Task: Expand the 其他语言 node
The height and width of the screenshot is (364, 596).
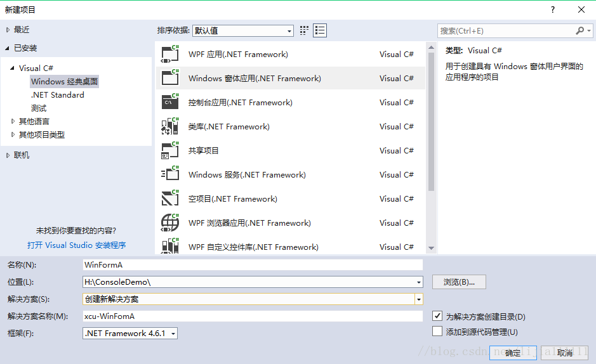Action: click(x=13, y=122)
